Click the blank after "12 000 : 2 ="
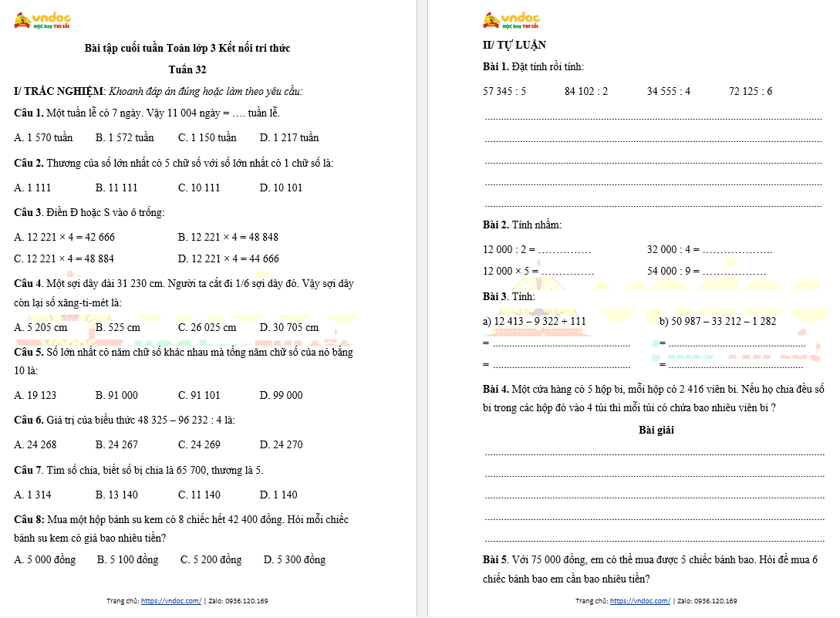The image size is (840, 618). (x=565, y=250)
